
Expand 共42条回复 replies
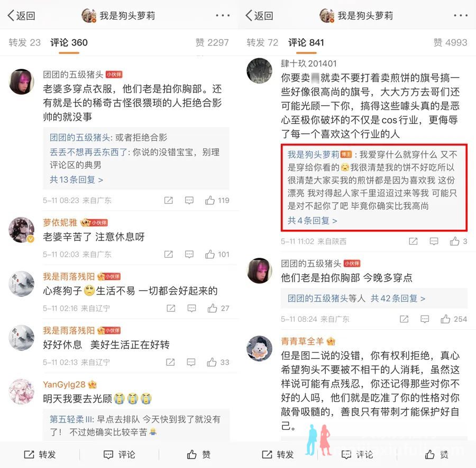(x=398, y=299)
